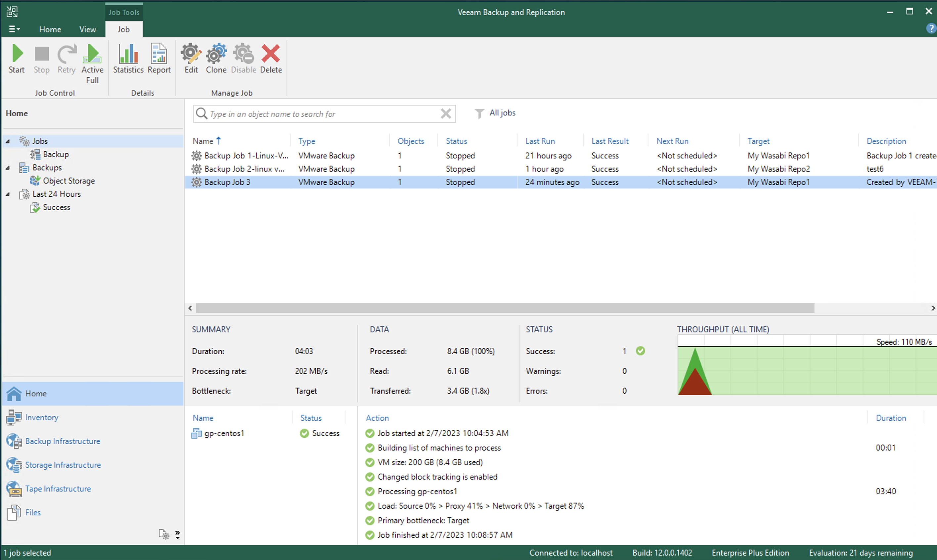Click the Disable job icon
Viewport: 937px width, 560px height.
(x=244, y=59)
